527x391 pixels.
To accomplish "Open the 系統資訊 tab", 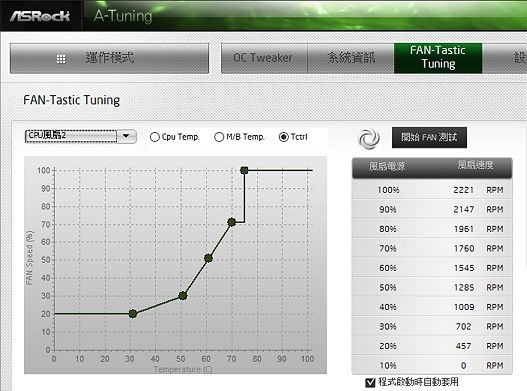I will [351, 58].
